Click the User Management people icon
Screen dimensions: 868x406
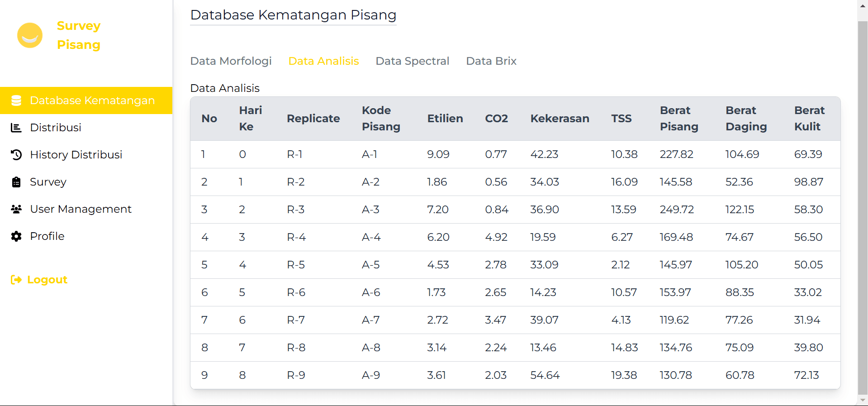click(16, 209)
